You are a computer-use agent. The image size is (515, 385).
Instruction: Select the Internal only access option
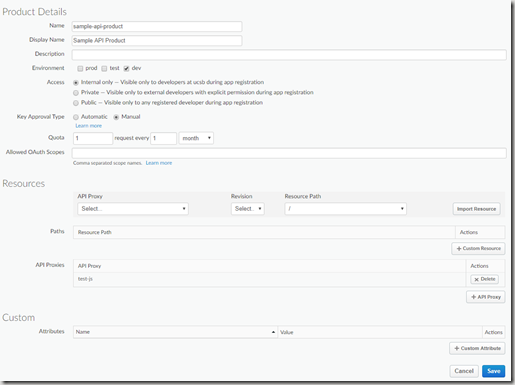(x=76, y=83)
